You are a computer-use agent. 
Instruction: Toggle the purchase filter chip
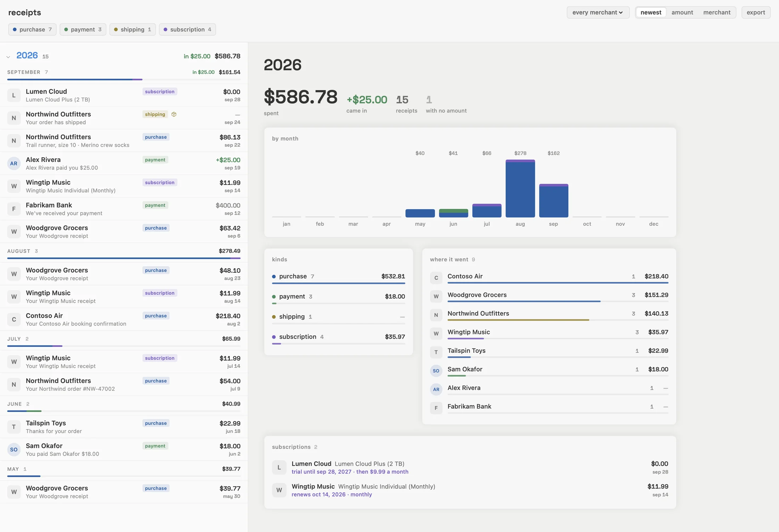coord(32,29)
